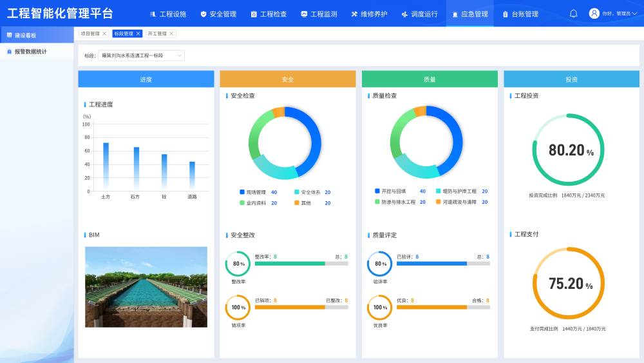Expand the 管理员 user menu chevron
Image resolution: width=644 pixels, height=363 pixels.
tap(634, 14)
